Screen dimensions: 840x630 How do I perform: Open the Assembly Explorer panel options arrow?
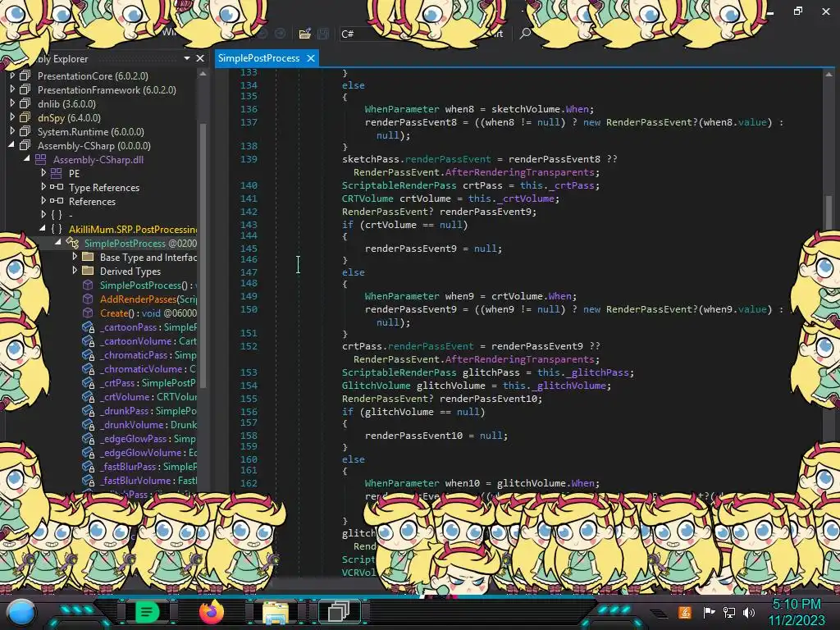coord(187,58)
